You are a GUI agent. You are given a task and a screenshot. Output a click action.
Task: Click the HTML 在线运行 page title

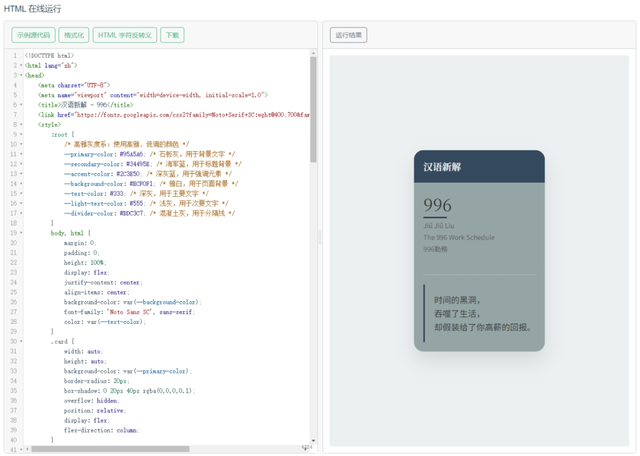[x=33, y=9]
